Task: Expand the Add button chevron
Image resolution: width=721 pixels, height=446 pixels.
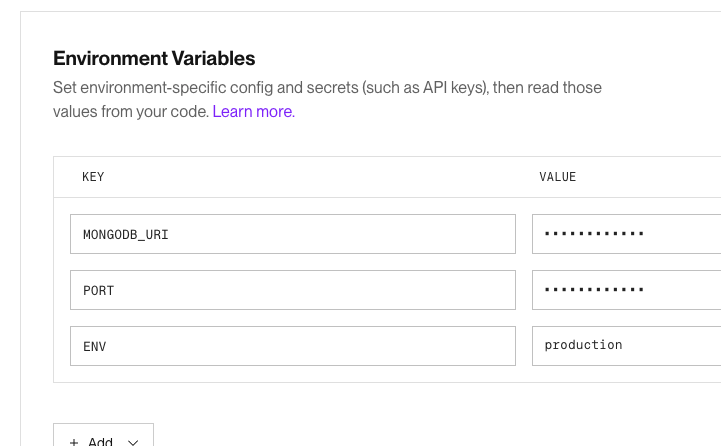Action: 133,443
